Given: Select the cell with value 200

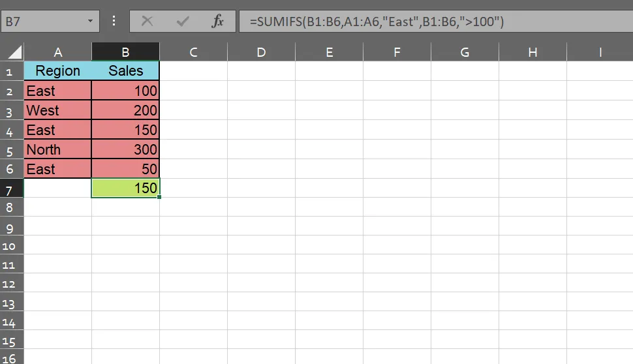Looking at the screenshot, I should point(125,110).
